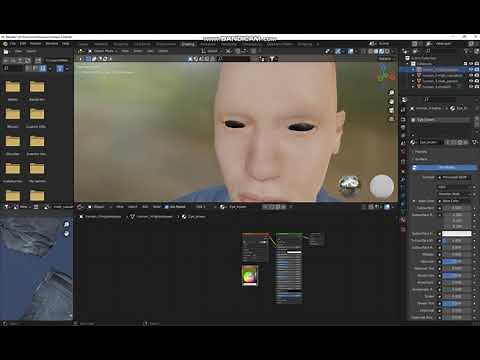Viewport: 480px width, 360px height.
Task: Switch to the Animation workspace tab
Action: 208,44
